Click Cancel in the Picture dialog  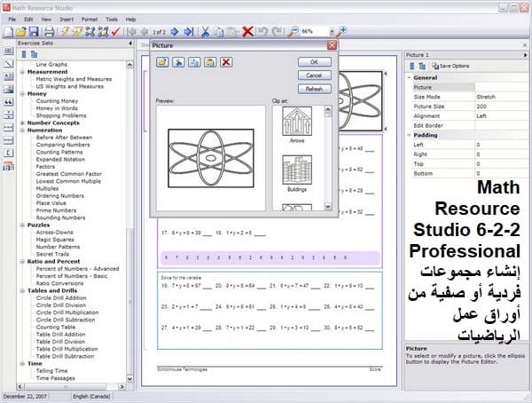tap(315, 75)
